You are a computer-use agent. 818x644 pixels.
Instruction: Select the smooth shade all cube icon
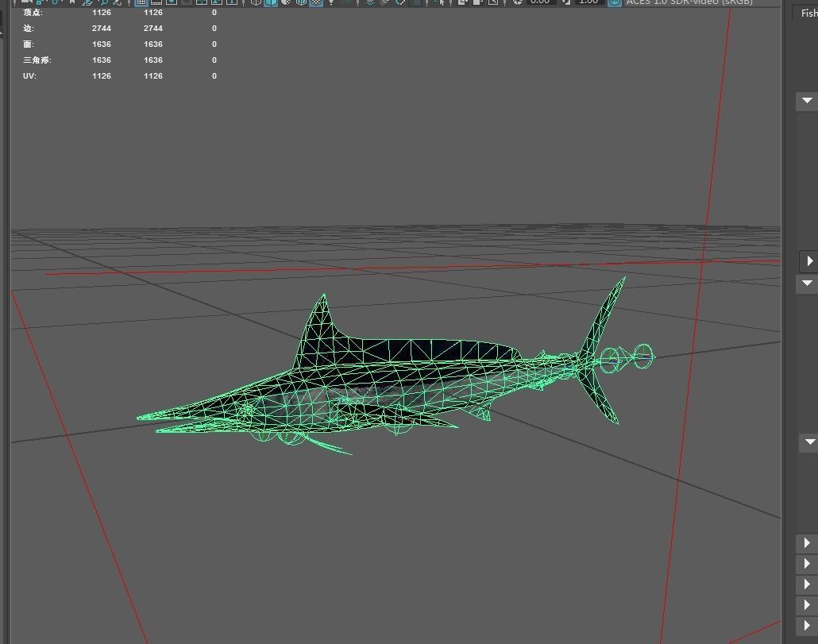click(x=271, y=2)
